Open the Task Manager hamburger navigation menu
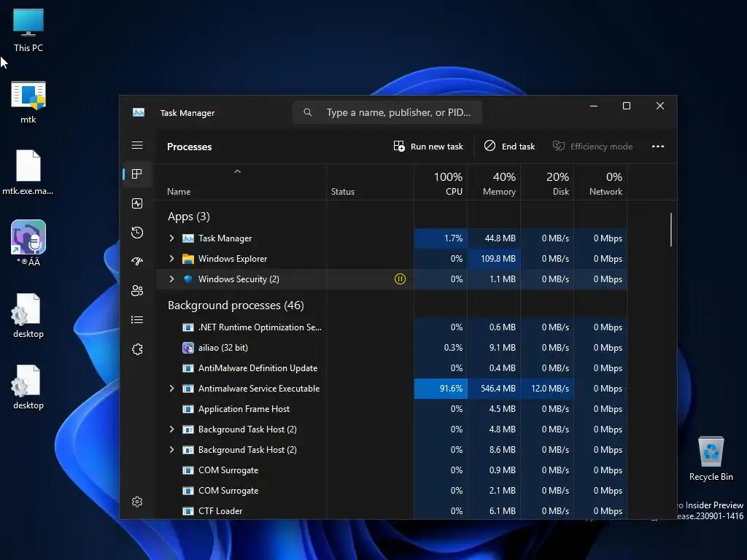The width and height of the screenshot is (747, 560). pos(137,145)
